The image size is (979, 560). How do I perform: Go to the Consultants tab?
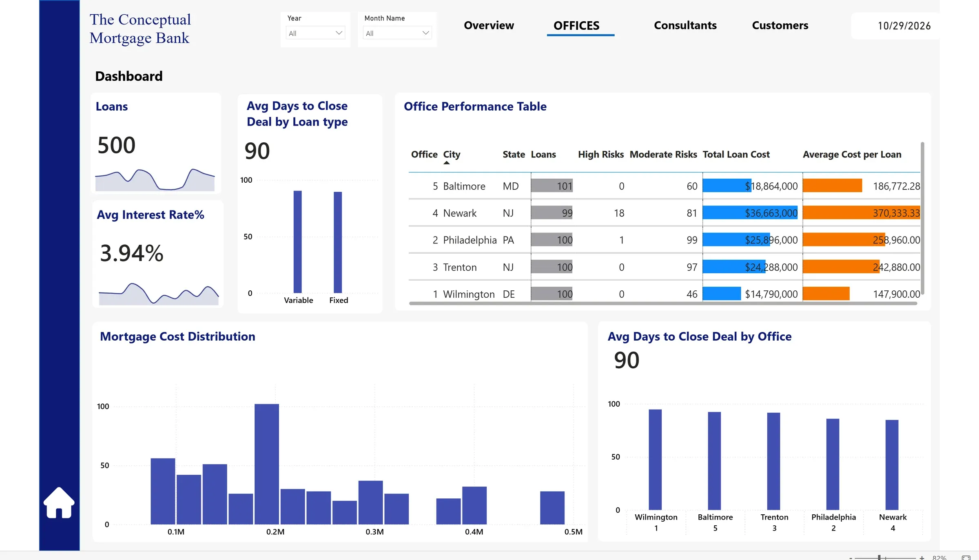(x=685, y=25)
